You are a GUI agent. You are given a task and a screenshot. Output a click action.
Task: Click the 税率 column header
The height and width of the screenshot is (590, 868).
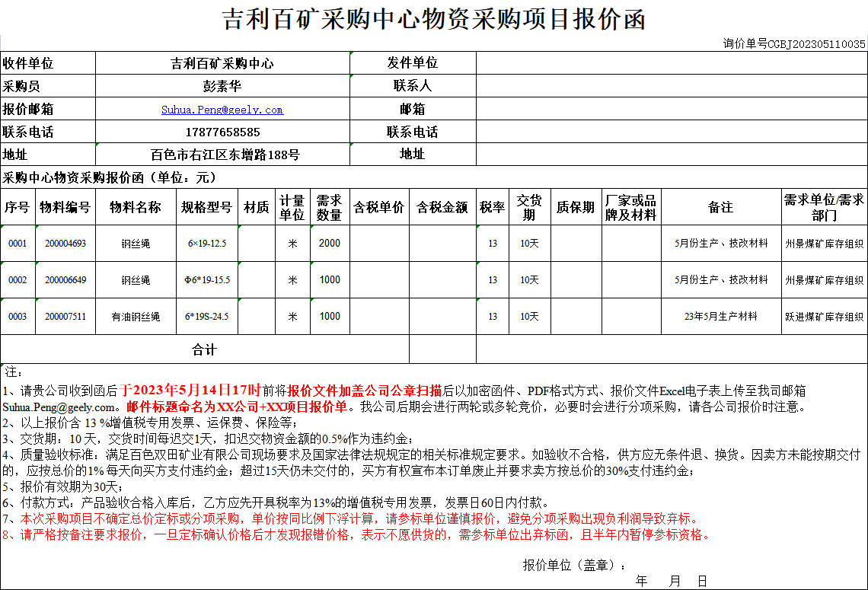pyautogui.click(x=492, y=207)
